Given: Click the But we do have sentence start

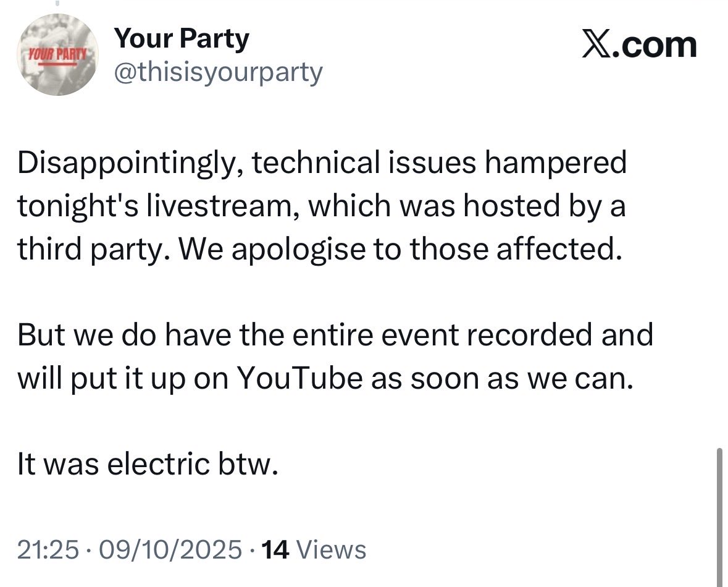Looking at the screenshot, I should tap(93, 335).
